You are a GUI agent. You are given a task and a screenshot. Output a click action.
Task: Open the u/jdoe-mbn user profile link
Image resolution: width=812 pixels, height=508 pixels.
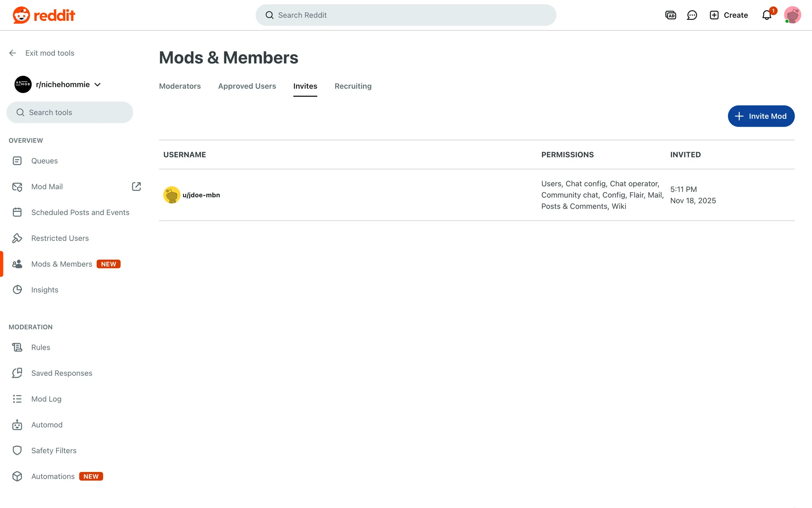[x=201, y=195]
